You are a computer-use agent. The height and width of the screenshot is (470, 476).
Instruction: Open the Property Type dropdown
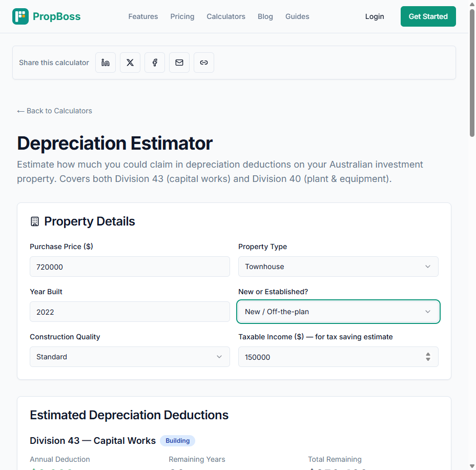[x=338, y=267]
